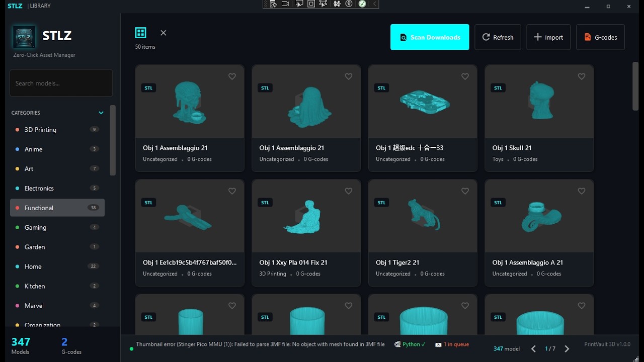Favorite the Obj 1 Skull 21 card
This screenshot has width=644, height=362.
[582, 76]
